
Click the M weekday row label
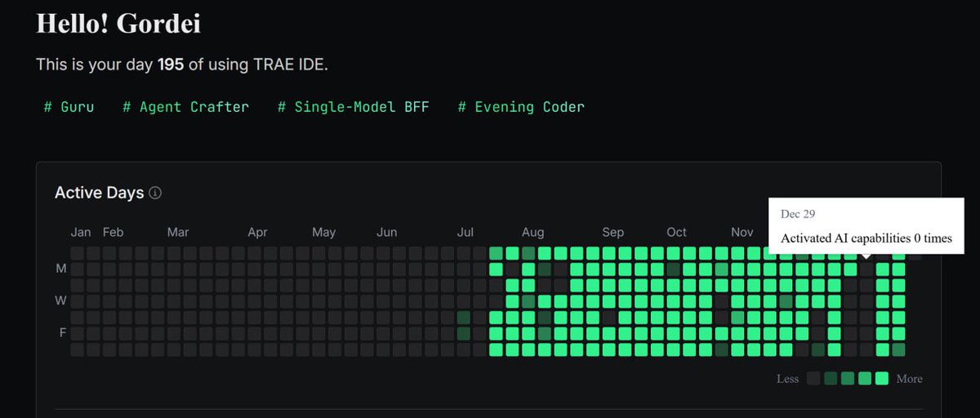(x=60, y=269)
